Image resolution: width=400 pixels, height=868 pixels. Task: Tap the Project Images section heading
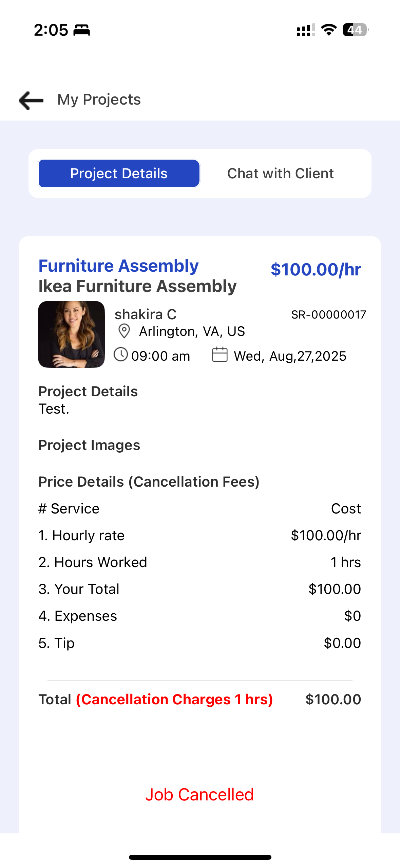click(89, 445)
